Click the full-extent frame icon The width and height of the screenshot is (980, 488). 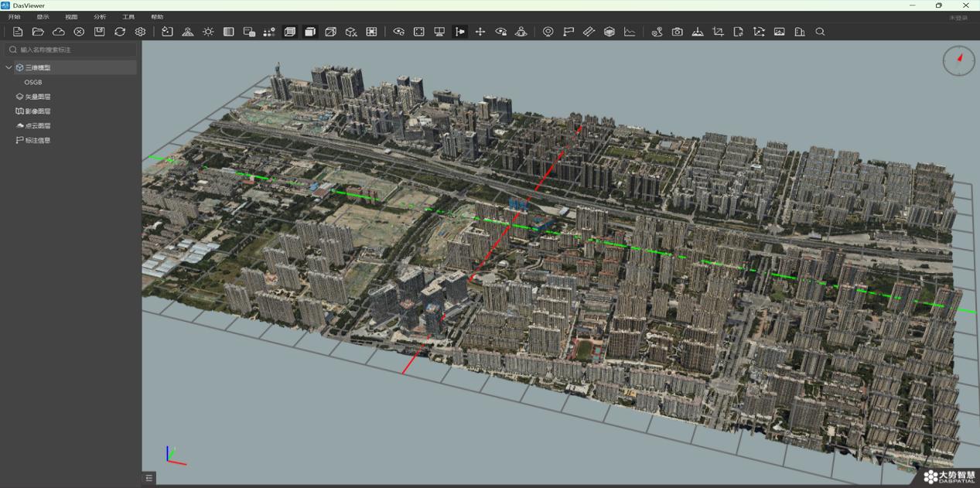418,32
